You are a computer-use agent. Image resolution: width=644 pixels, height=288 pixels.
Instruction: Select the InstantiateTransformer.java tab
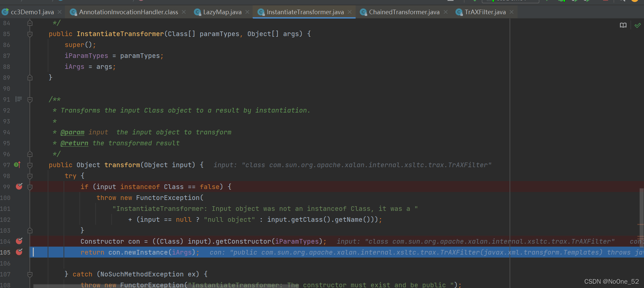(x=305, y=12)
